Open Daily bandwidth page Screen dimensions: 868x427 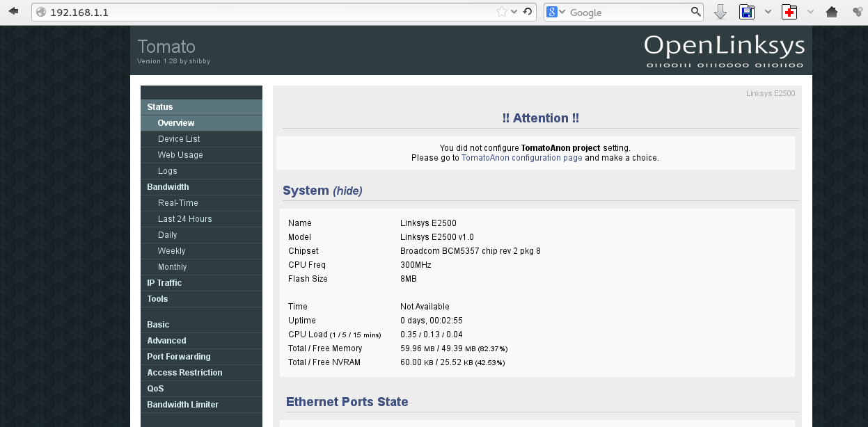tap(201, 235)
